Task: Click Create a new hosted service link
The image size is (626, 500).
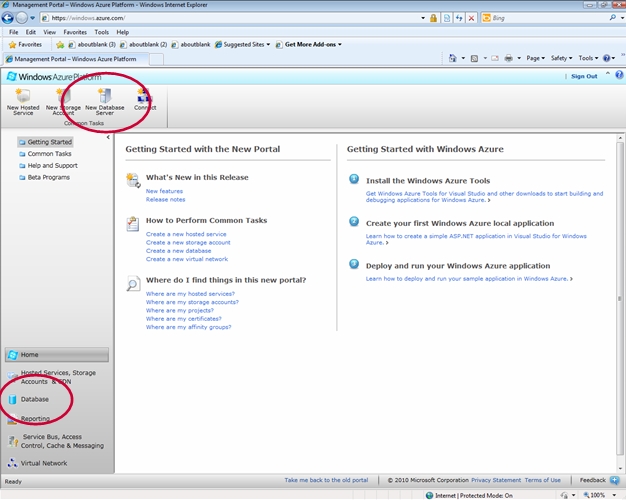Action: tap(186, 234)
